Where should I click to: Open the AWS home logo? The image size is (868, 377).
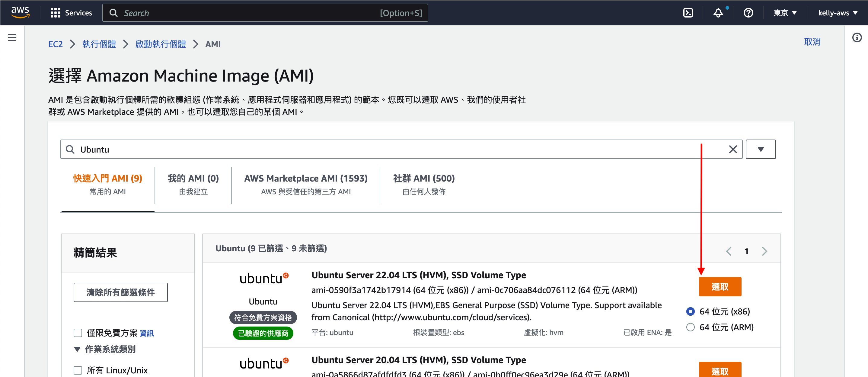20,12
